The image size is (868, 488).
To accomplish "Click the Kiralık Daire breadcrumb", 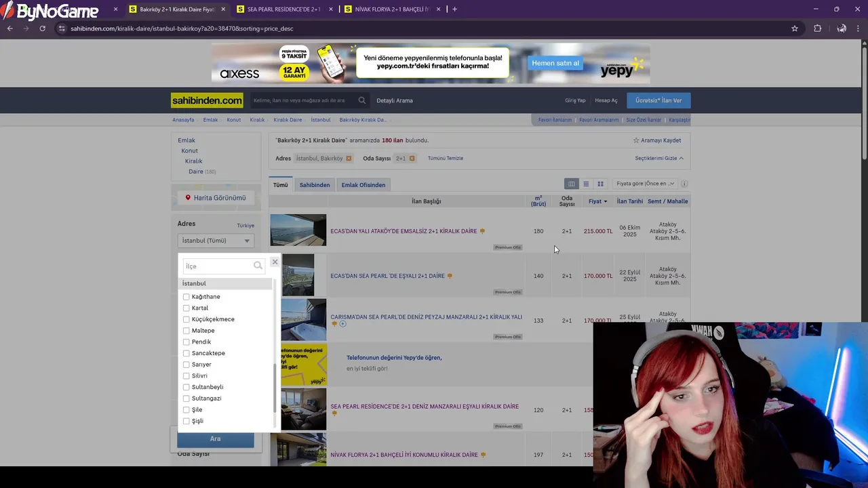I will [x=288, y=120].
